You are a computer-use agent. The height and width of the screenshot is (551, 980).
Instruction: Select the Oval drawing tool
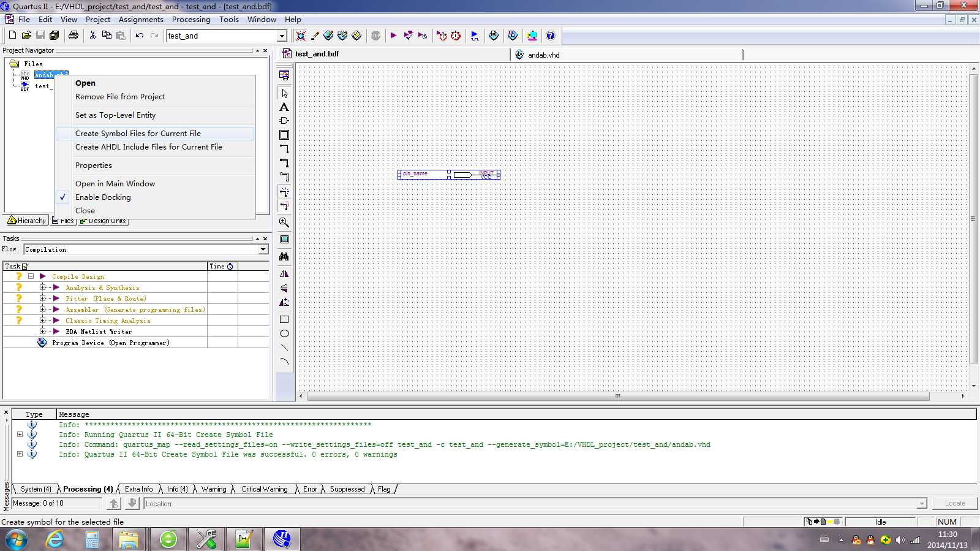tap(284, 333)
